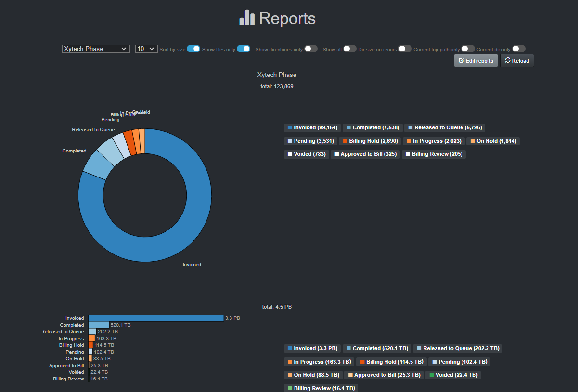Viewport: 578px width, 392px height.
Task: Open the Xytech Phase report dropdown
Action: [x=95, y=49]
